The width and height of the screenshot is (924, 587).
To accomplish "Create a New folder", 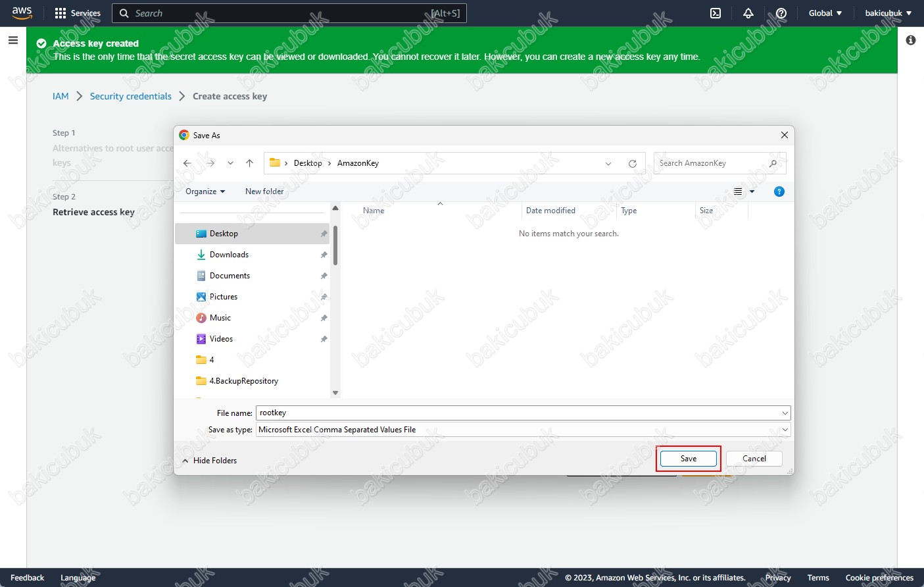I will click(x=264, y=191).
